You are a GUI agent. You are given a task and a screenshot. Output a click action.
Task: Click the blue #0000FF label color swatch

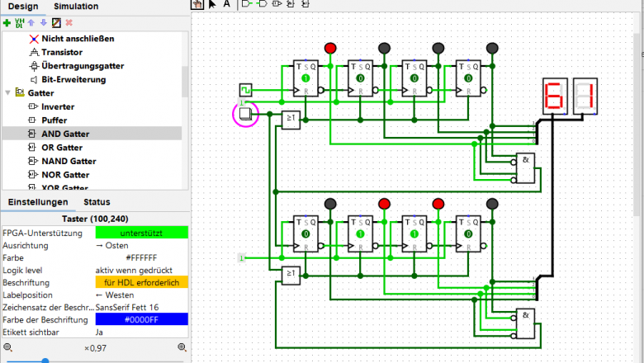[141, 319]
